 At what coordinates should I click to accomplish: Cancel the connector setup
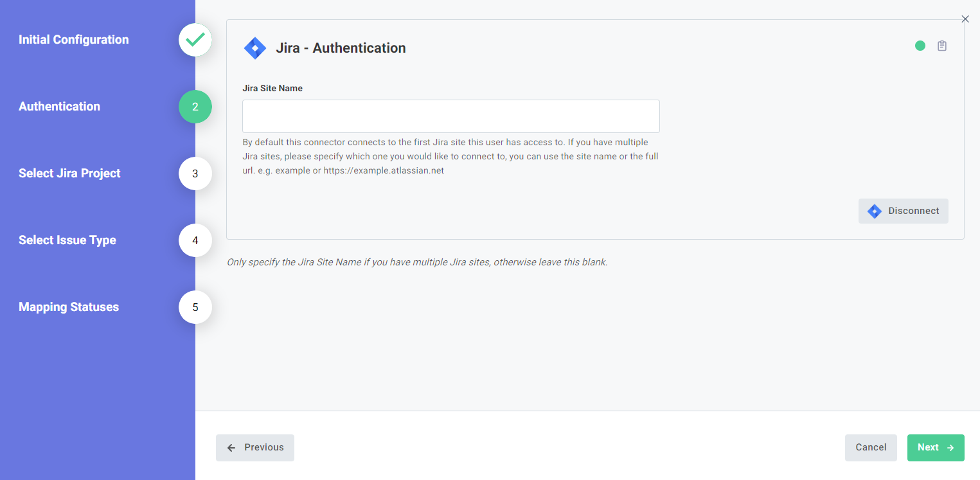[x=871, y=447]
